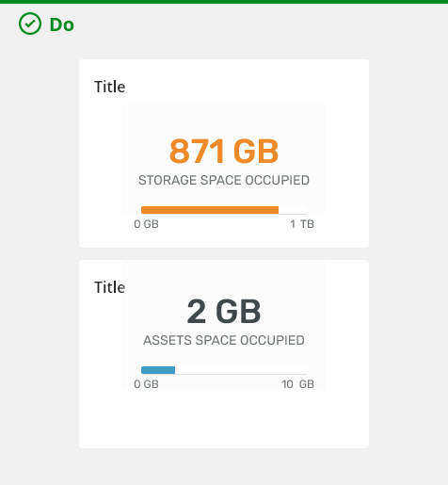Click the ASSETS SPACE OCCUPIED label

coord(224,340)
